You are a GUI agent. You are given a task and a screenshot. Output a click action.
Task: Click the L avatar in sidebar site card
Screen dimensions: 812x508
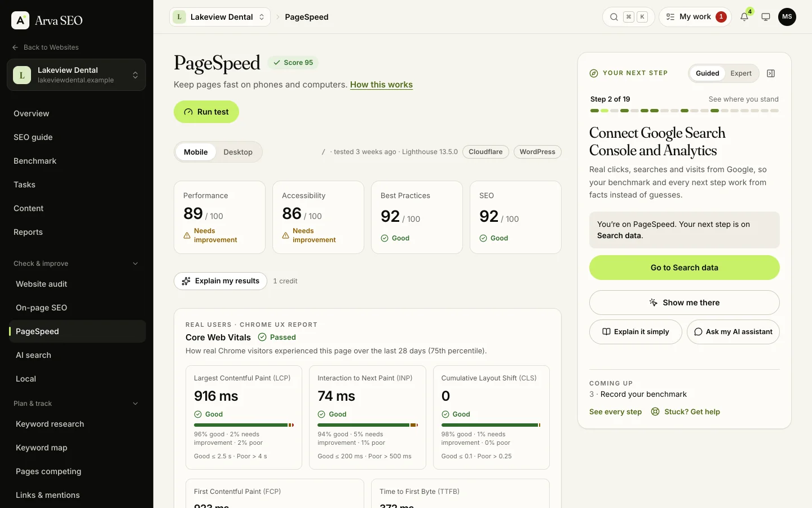[22, 75]
